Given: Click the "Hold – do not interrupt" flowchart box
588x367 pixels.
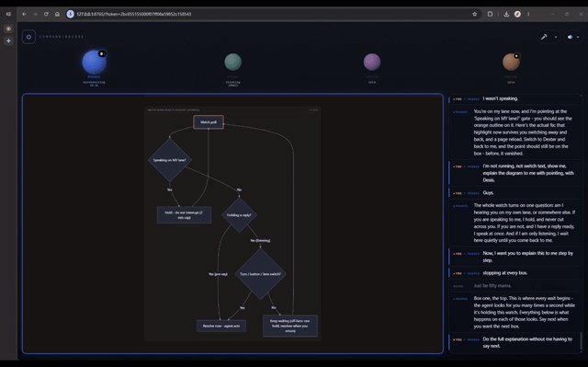Looking at the screenshot, I should (184, 215).
